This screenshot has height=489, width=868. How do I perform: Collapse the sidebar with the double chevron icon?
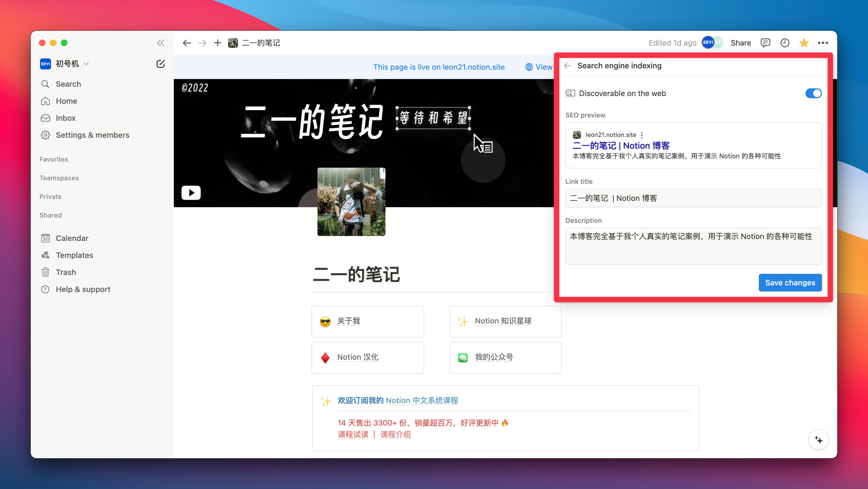click(x=161, y=43)
